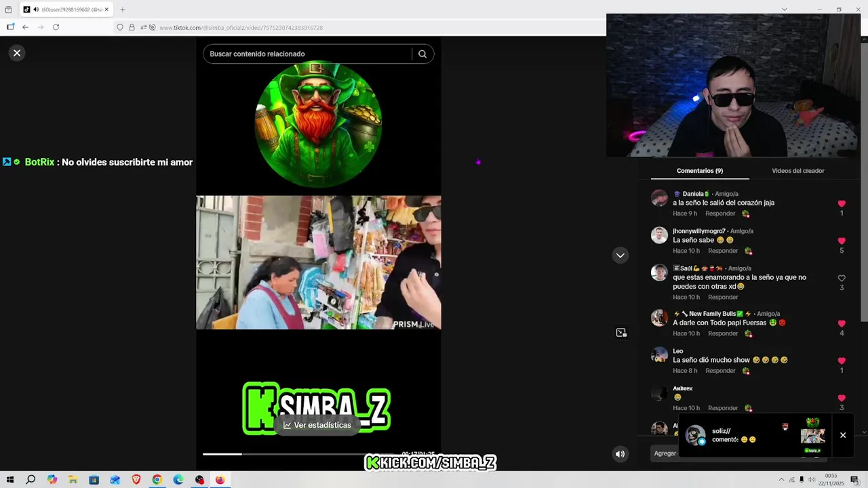
Task: Open a new tab with plus button
Action: [x=123, y=9]
